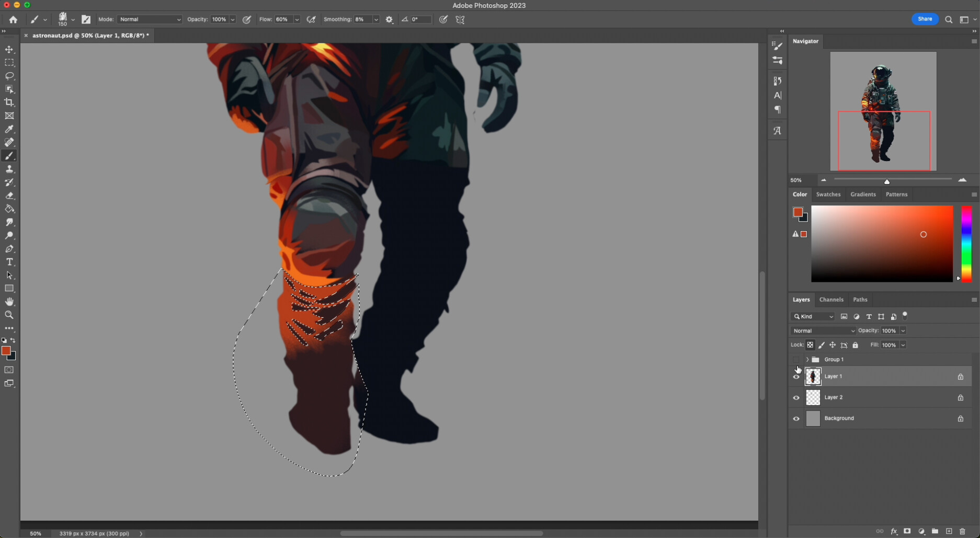
Task: Activate the Crop tool
Action: click(x=9, y=102)
